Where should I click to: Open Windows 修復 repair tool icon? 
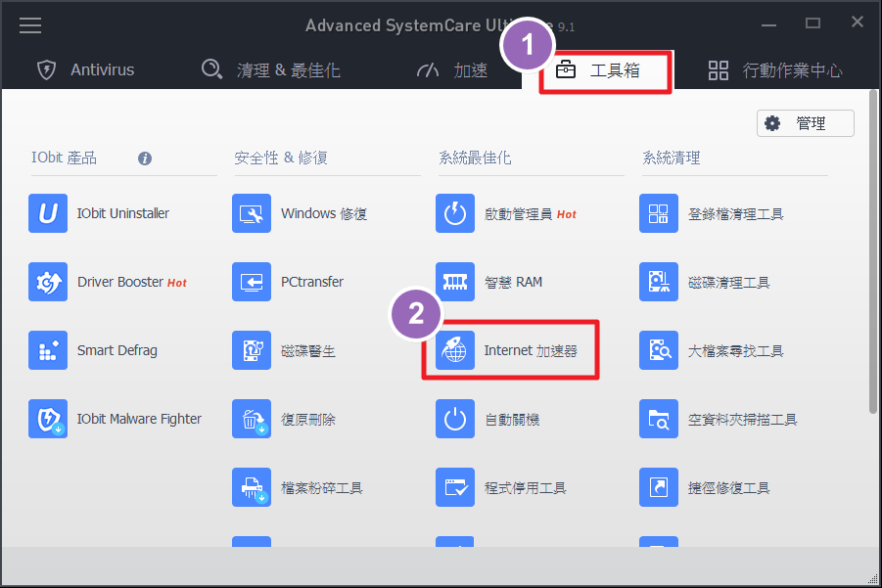coord(252,213)
